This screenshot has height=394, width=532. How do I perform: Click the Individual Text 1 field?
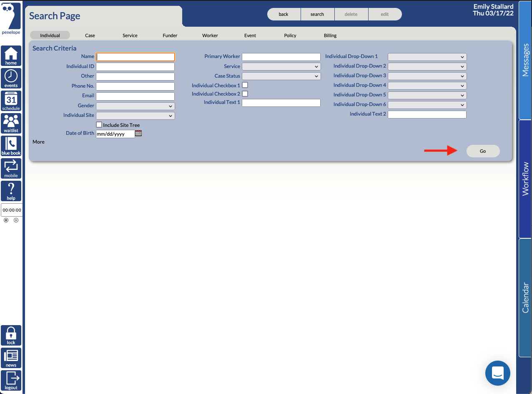pyautogui.click(x=281, y=103)
